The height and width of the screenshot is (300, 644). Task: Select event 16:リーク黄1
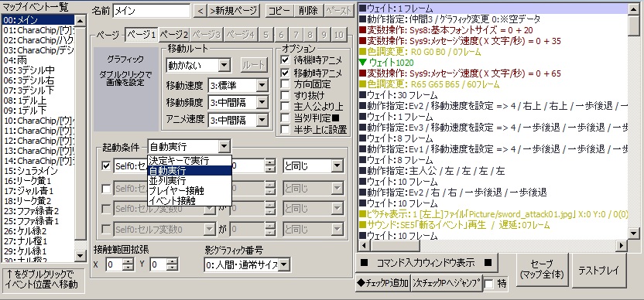pyautogui.click(x=38, y=181)
